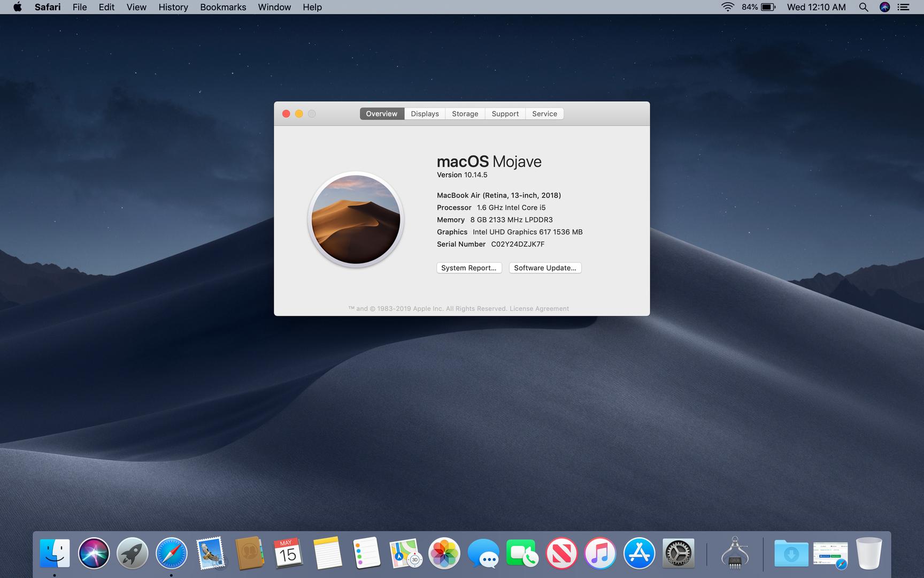Switch to the Displays tab
Screen dimensions: 924x578
(425, 113)
